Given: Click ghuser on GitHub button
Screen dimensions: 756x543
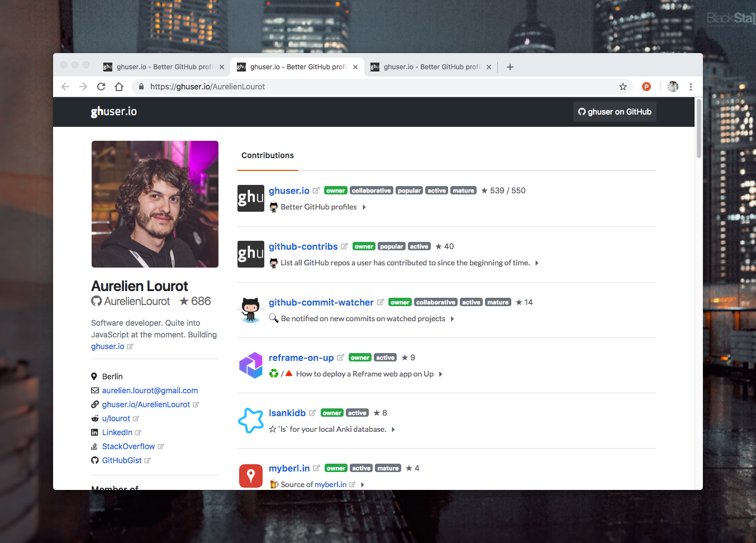Looking at the screenshot, I should point(615,112).
